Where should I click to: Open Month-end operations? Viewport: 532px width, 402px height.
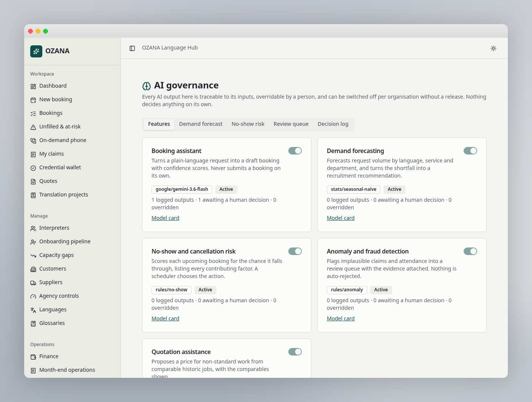pos(72,370)
